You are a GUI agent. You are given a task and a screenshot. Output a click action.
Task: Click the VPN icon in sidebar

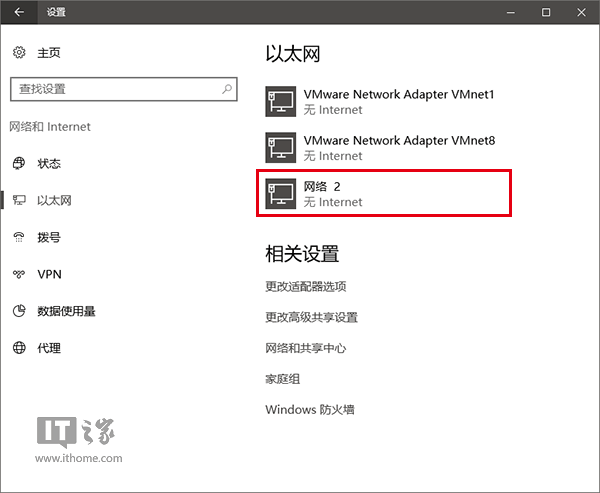[18, 274]
